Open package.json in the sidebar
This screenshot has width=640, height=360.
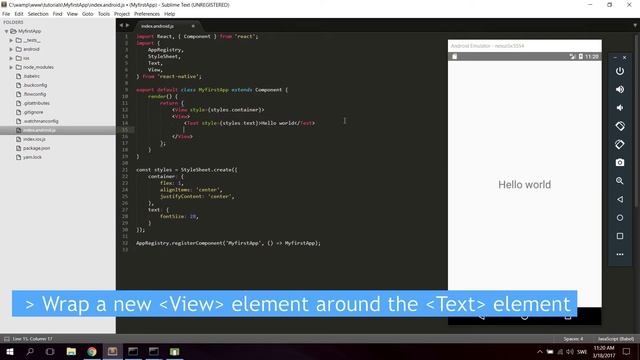pos(36,148)
